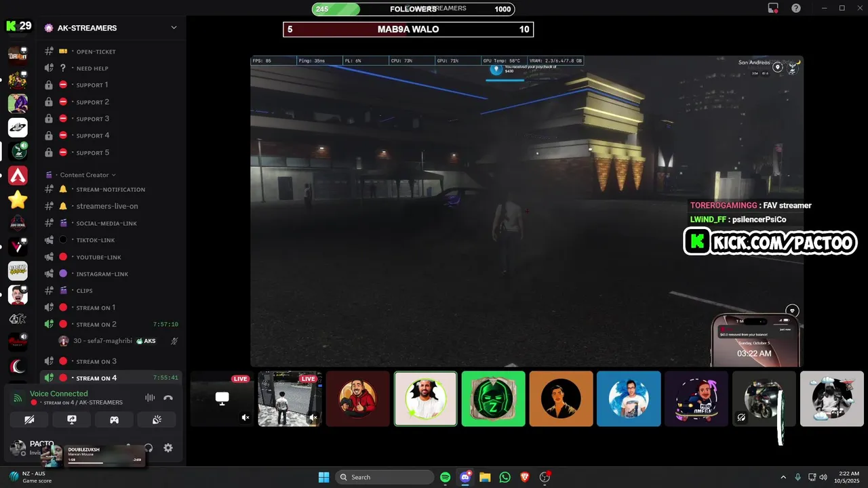Join STREAM ON 1 voice channel
This screenshot has height=488, width=868.
[112, 308]
